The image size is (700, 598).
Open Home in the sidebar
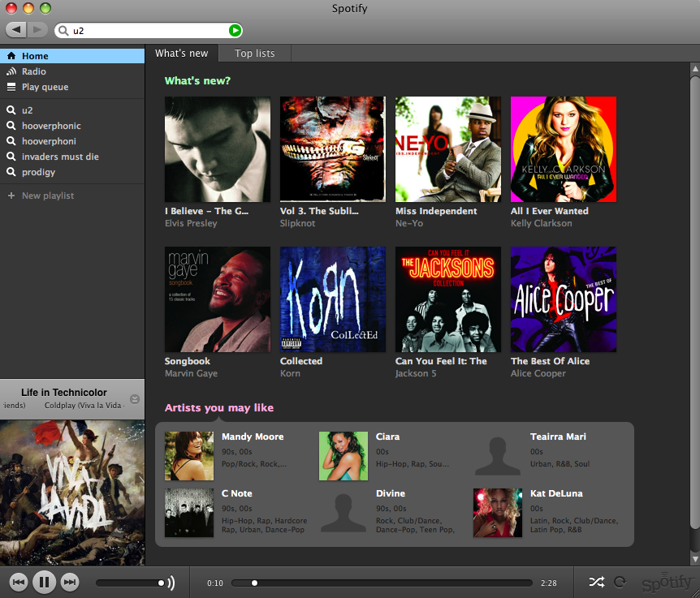point(72,56)
